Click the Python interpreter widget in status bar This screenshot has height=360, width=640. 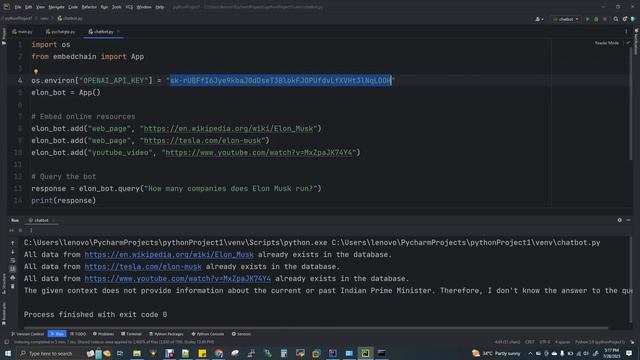(x=600, y=342)
